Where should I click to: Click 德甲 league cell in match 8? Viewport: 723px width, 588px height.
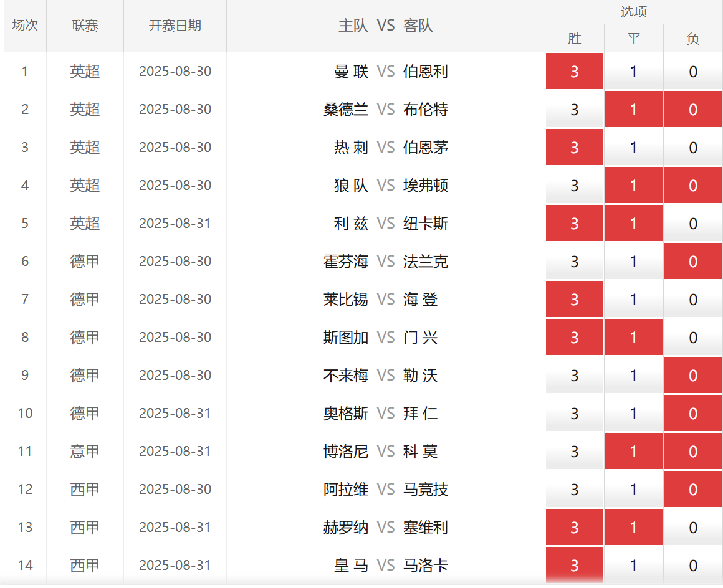[85, 338]
